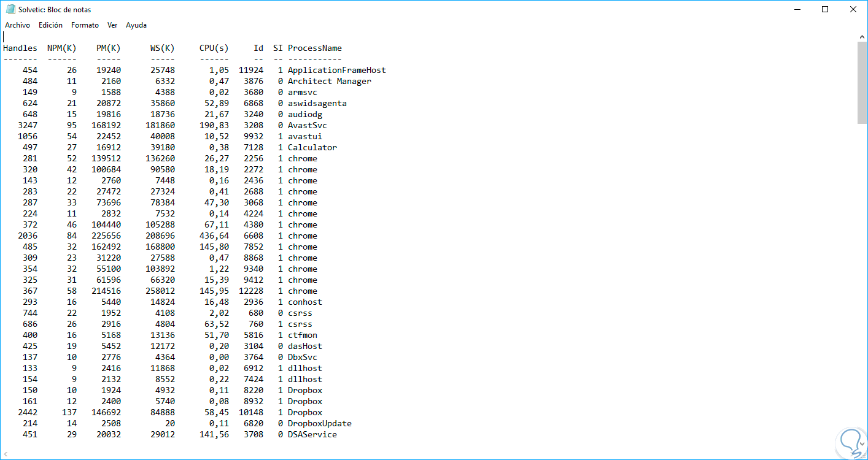This screenshot has height=460, width=868.
Task: Click the "SI" column header text
Action: [x=278, y=48]
